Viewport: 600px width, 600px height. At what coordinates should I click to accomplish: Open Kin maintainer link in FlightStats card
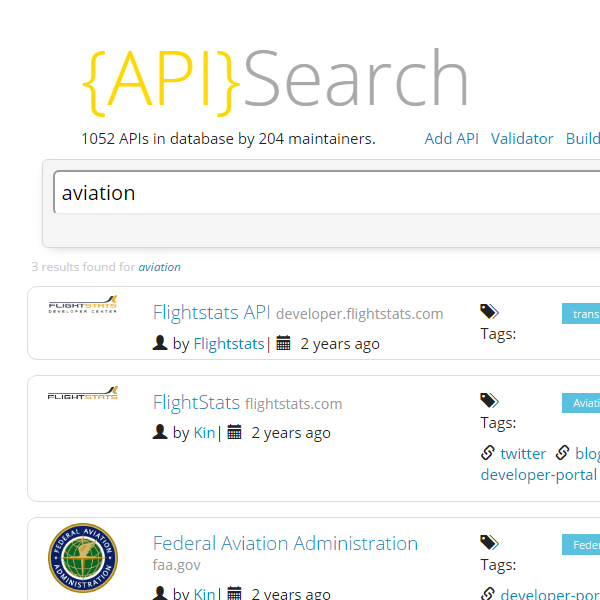(x=204, y=433)
